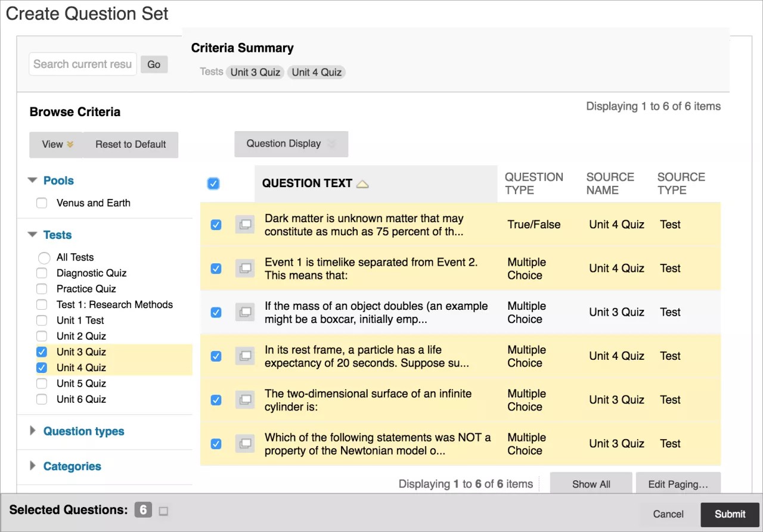
Task: Click Reset to Default
Action: (x=130, y=144)
